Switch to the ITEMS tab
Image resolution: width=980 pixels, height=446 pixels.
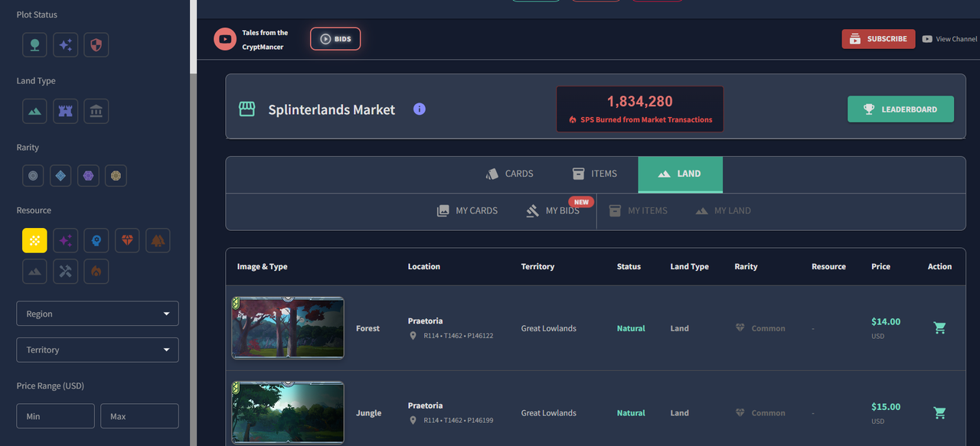[x=594, y=174]
